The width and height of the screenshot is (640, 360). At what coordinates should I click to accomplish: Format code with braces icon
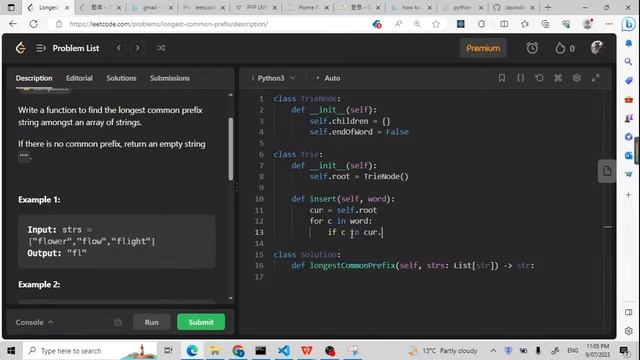click(x=520, y=78)
